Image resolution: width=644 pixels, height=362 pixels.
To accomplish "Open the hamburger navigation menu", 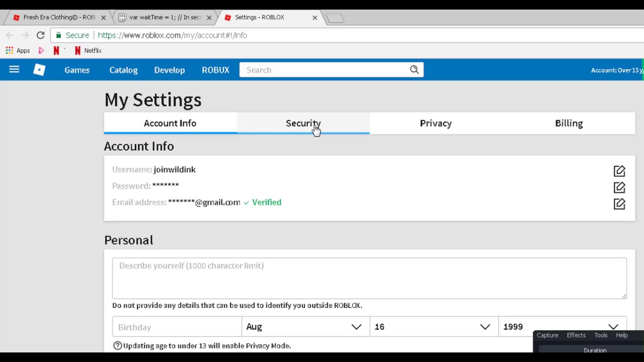I will (x=14, y=70).
